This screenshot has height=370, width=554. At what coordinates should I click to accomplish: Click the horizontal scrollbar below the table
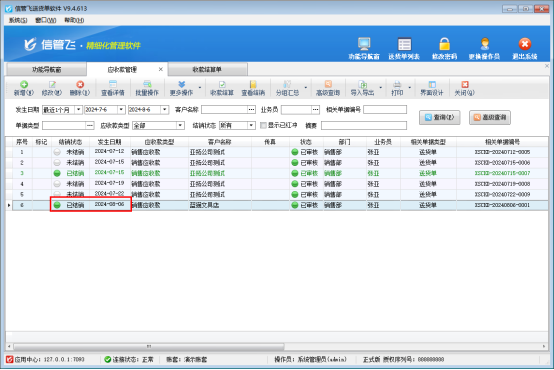(148, 346)
